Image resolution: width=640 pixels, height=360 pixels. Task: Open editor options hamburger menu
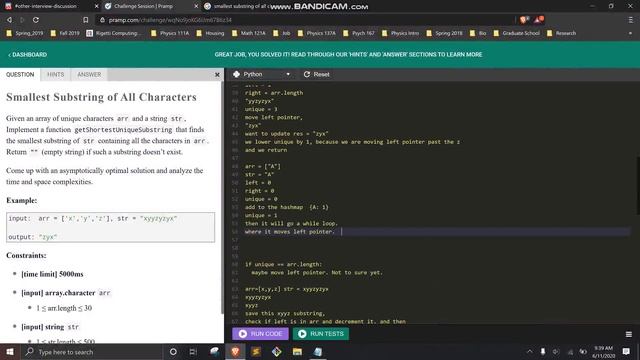[629, 334]
